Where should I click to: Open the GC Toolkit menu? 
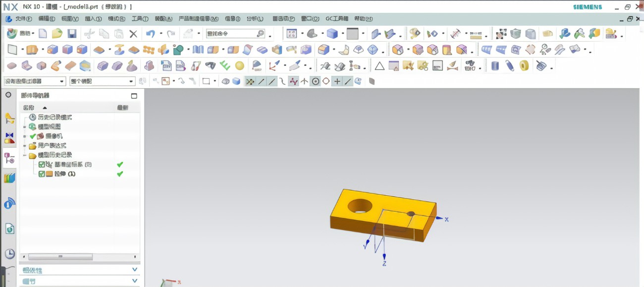pyautogui.click(x=337, y=19)
